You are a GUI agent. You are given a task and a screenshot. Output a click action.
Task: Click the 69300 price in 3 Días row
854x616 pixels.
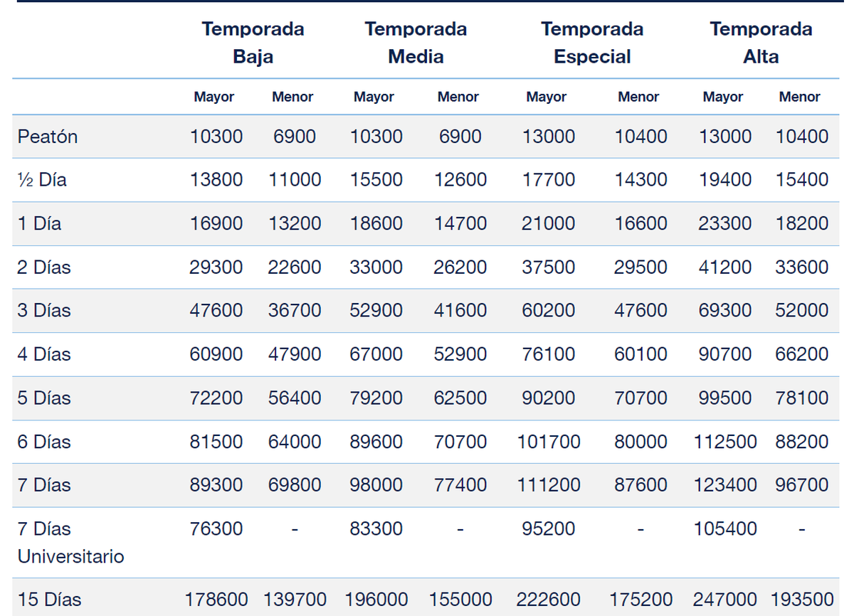[724, 311]
